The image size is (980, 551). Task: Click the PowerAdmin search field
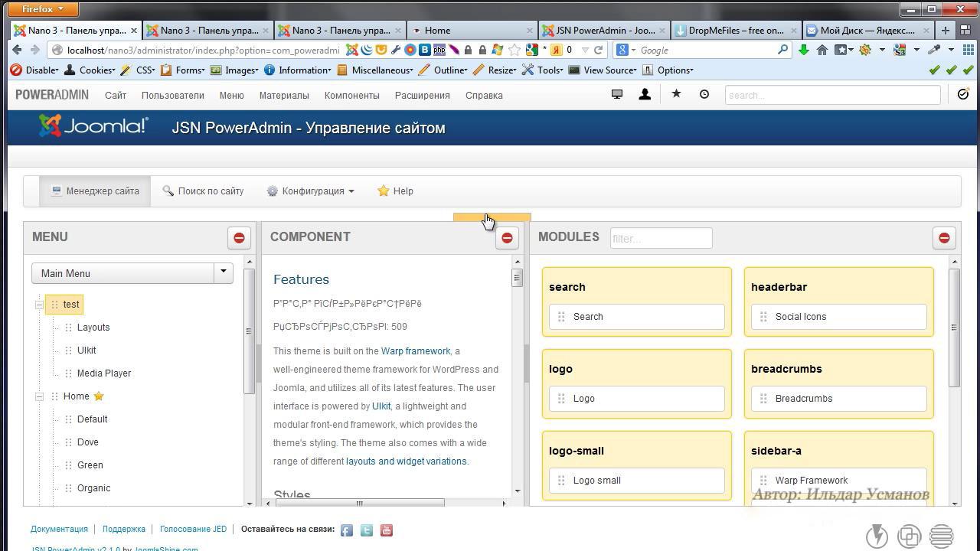coord(832,95)
